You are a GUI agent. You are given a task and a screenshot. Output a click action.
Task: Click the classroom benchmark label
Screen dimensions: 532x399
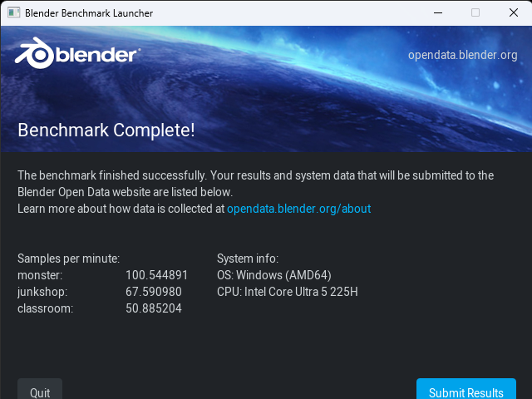click(x=45, y=308)
